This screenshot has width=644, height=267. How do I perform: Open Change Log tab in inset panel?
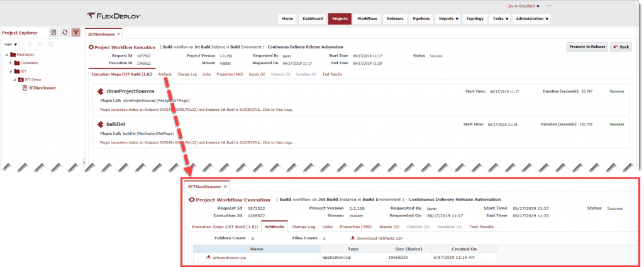pos(303,227)
